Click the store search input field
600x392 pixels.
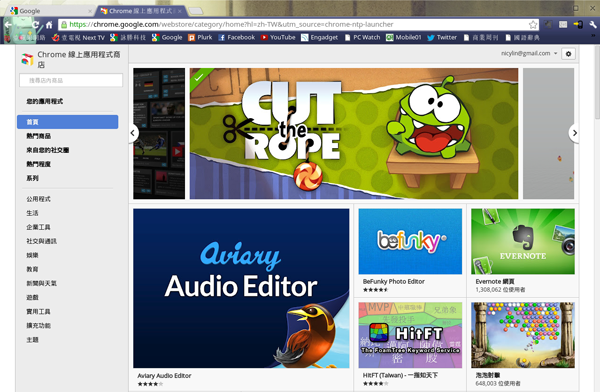(x=71, y=80)
